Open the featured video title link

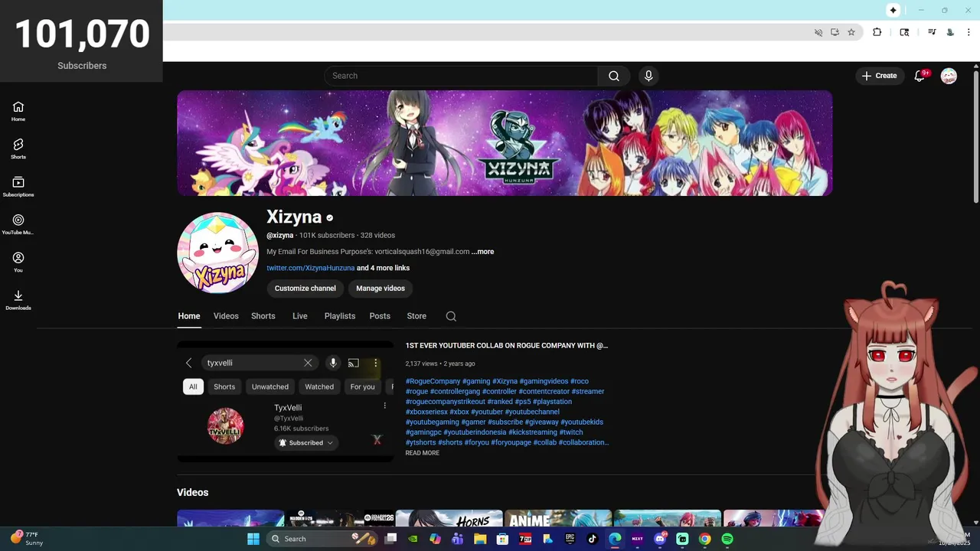pyautogui.click(x=507, y=345)
